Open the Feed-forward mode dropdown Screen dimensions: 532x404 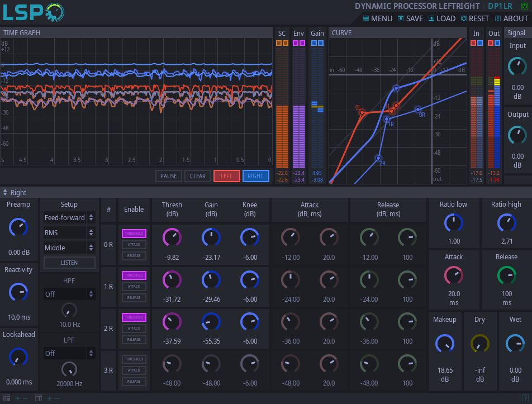click(x=69, y=218)
